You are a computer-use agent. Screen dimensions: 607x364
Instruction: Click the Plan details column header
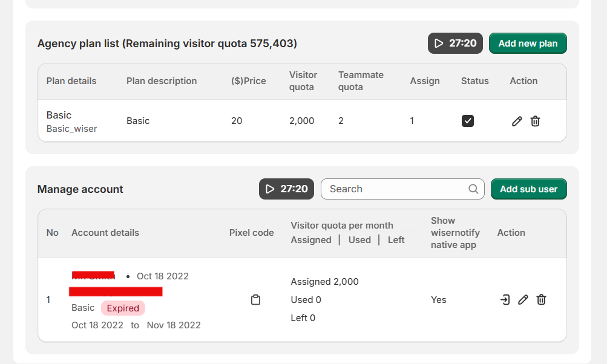[71, 81]
